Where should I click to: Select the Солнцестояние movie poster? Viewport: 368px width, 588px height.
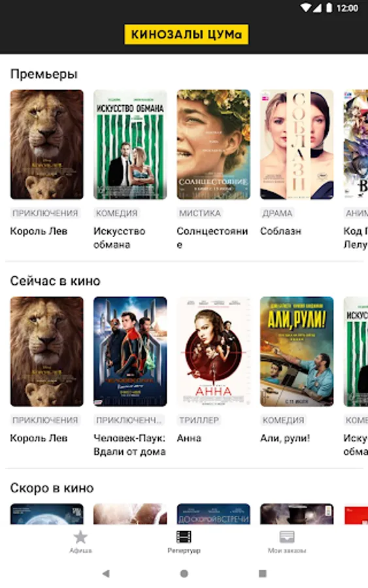click(x=214, y=144)
